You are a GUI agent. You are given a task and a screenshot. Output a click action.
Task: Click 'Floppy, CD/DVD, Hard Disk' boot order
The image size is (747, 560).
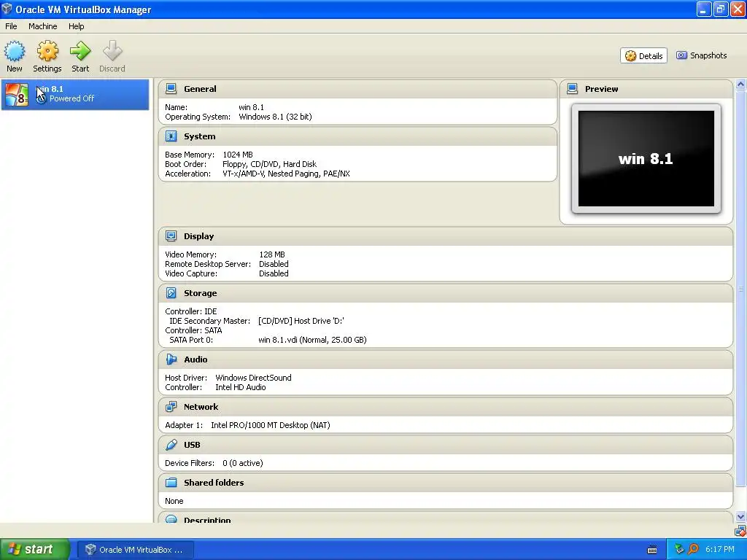269,164
